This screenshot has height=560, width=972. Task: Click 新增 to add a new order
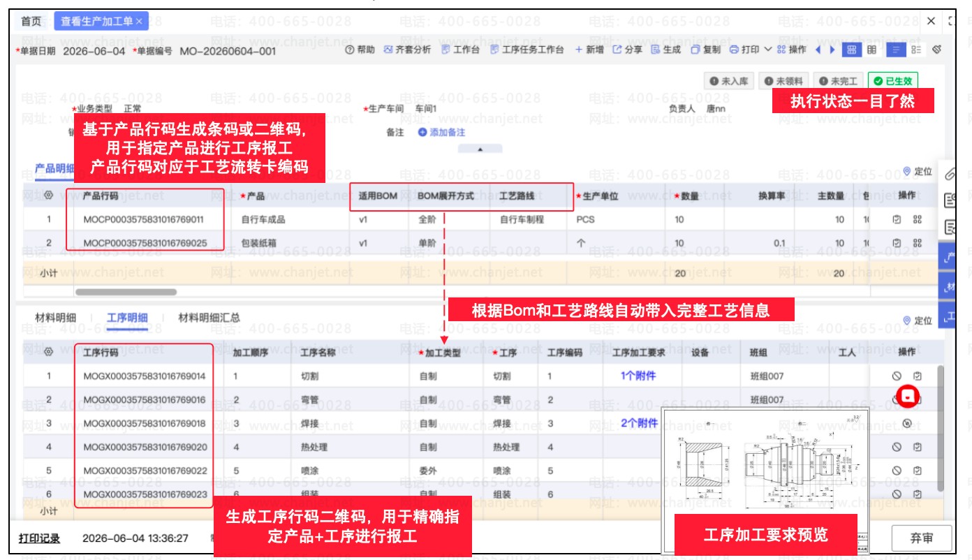point(589,50)
